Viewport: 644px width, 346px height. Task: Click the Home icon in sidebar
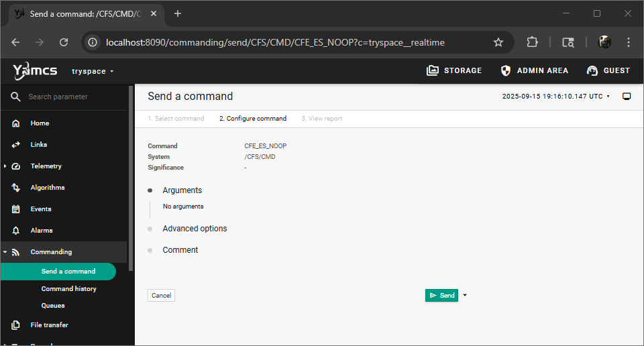16,123
